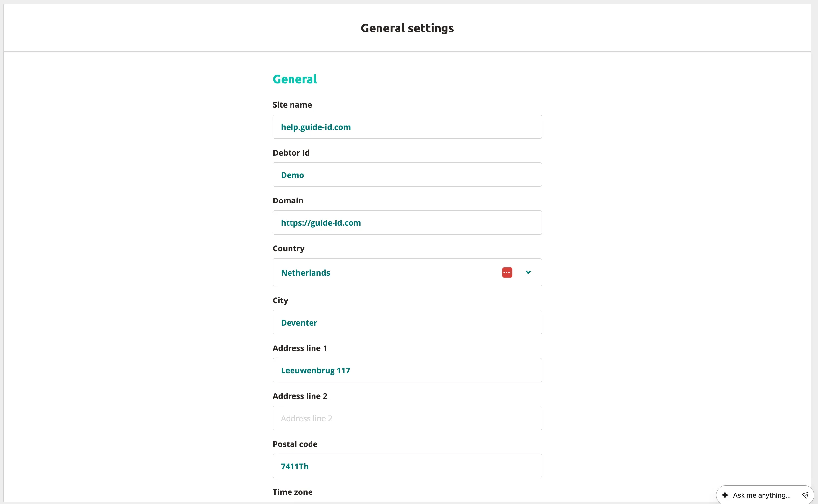Click the Site name label
Screen dimensions: 818x504
[x=292, y=105]
